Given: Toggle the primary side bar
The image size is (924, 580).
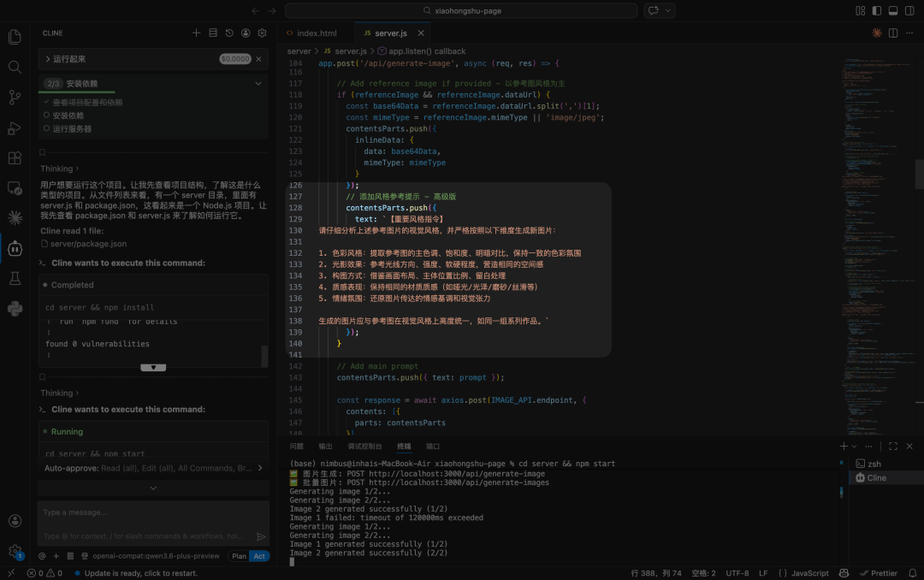Looking at the screenshot, I should click(x=877, y=10).
